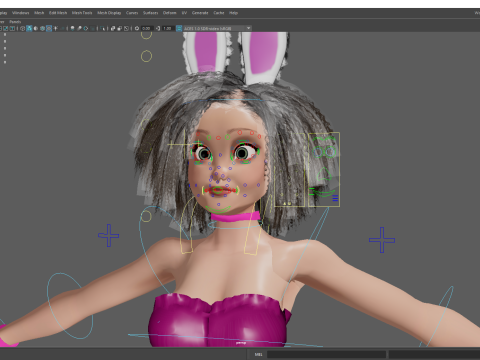Open the Mesh Tools menu
Screen dimensions: 480x360
click(x=82, y=13)
